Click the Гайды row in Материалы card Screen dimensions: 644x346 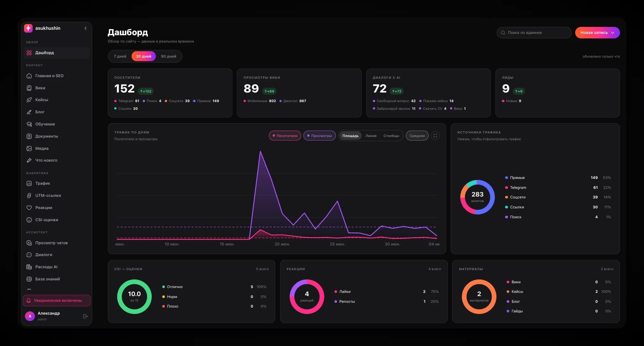[x=559, y=311]
